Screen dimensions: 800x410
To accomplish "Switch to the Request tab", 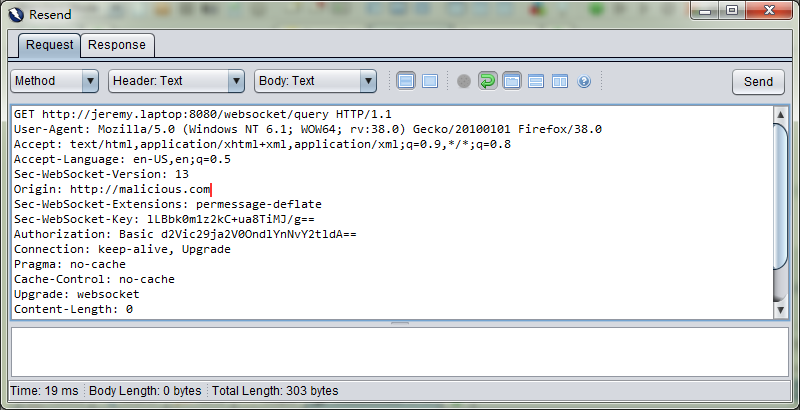I will (49, 45).
